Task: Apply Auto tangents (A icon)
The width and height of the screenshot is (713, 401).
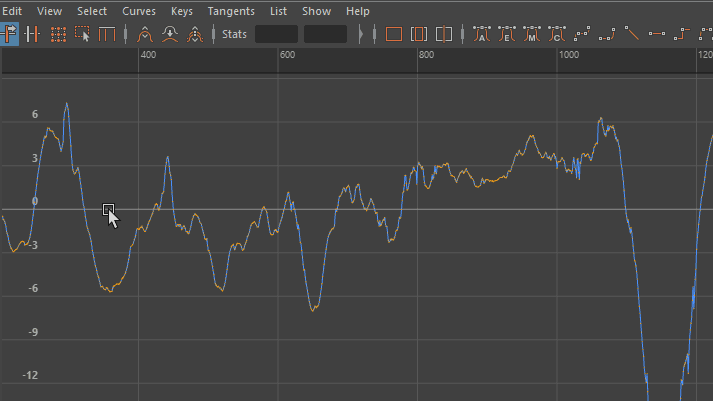Action: pos(481,34)
